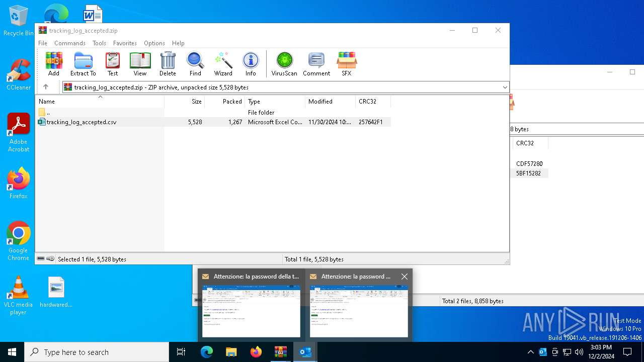The image size is (644, 362).
Task: Open the Options menu
Action: 154,43
